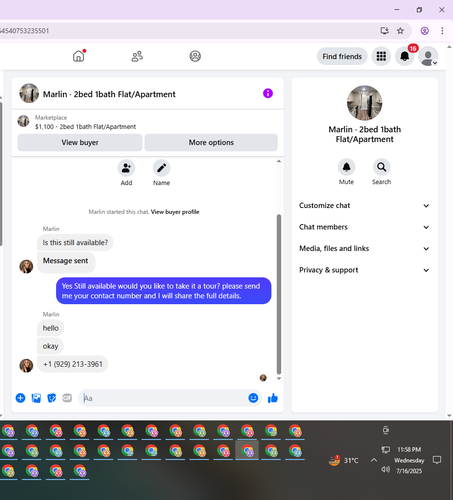
Task: Open the View buyer profile link
Action: coord(175,212)
